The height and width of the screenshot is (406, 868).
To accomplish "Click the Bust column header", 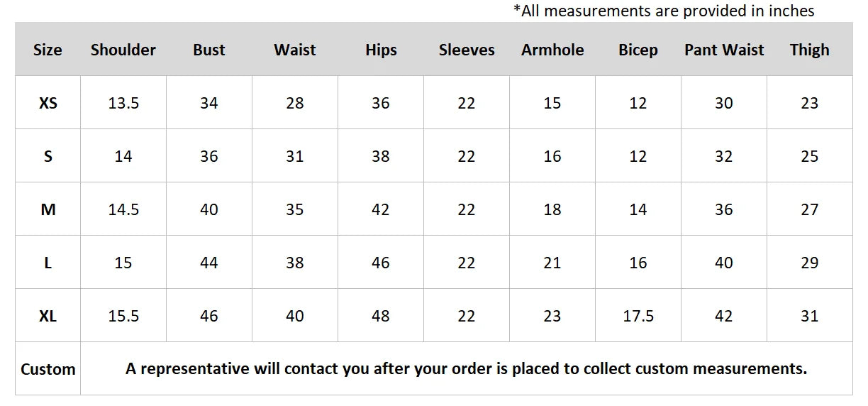I will pyautogui.click(x=209, y=50).
